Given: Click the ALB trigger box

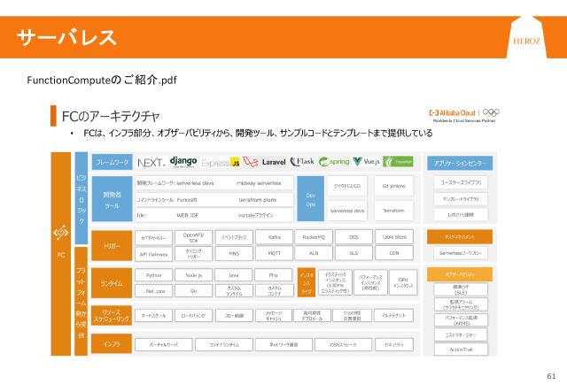Looking at the screenshot, I should (x=314, y=253).
